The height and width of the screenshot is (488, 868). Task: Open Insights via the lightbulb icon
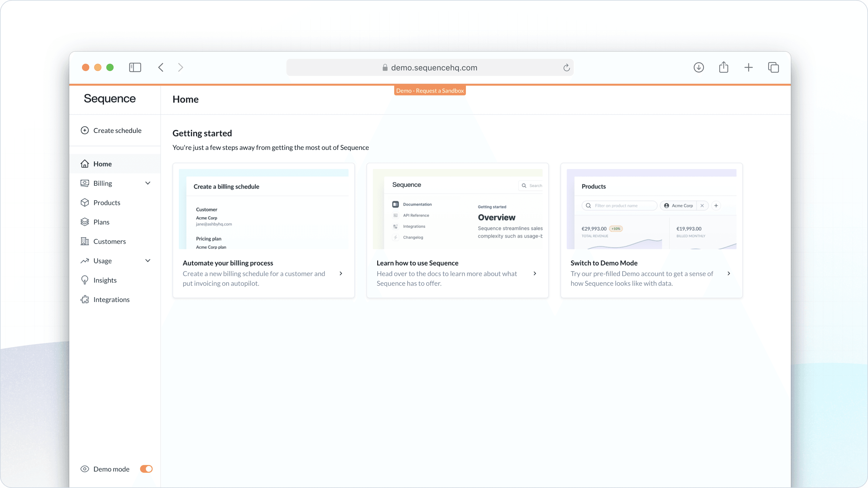point(84,280)
